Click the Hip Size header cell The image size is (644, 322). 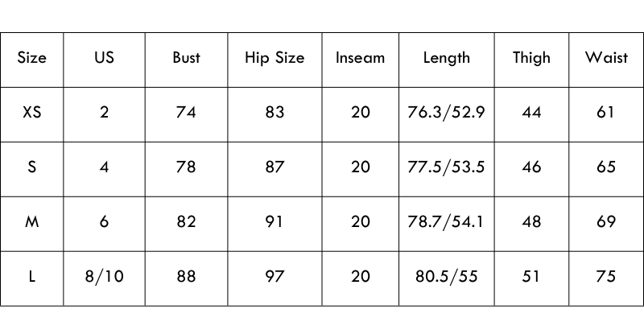point(275,58)
